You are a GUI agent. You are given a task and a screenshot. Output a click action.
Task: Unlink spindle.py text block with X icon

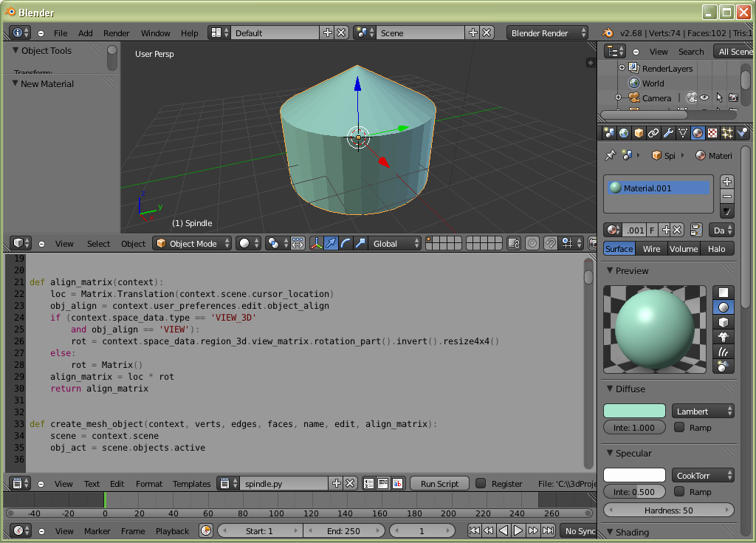[350, 483]
